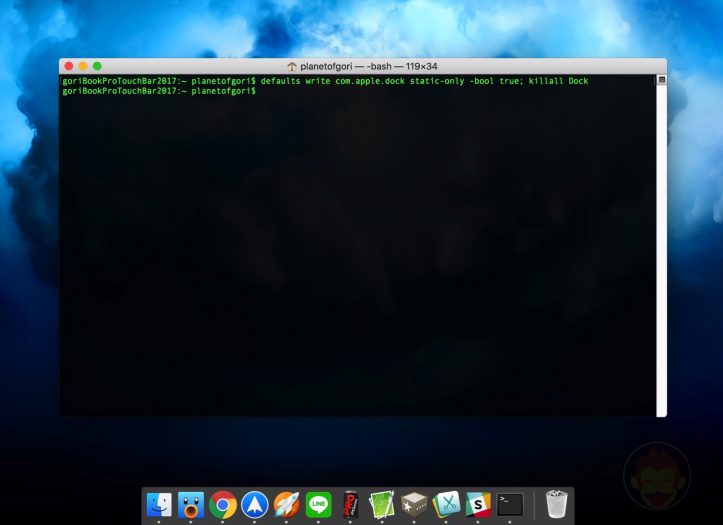The width and height of the screenshot is (723, 525).
Task: Open the LINE messenger app
Action: tap(318, 504)
